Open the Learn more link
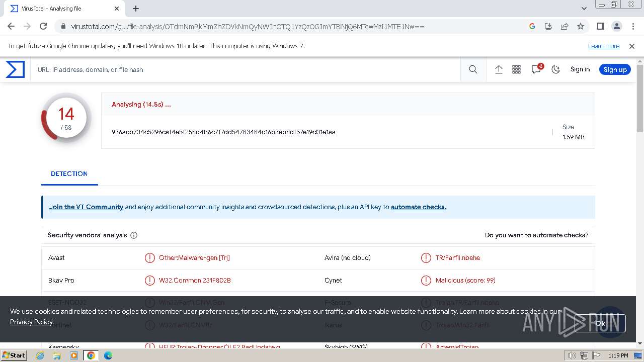 coord(604,46)
